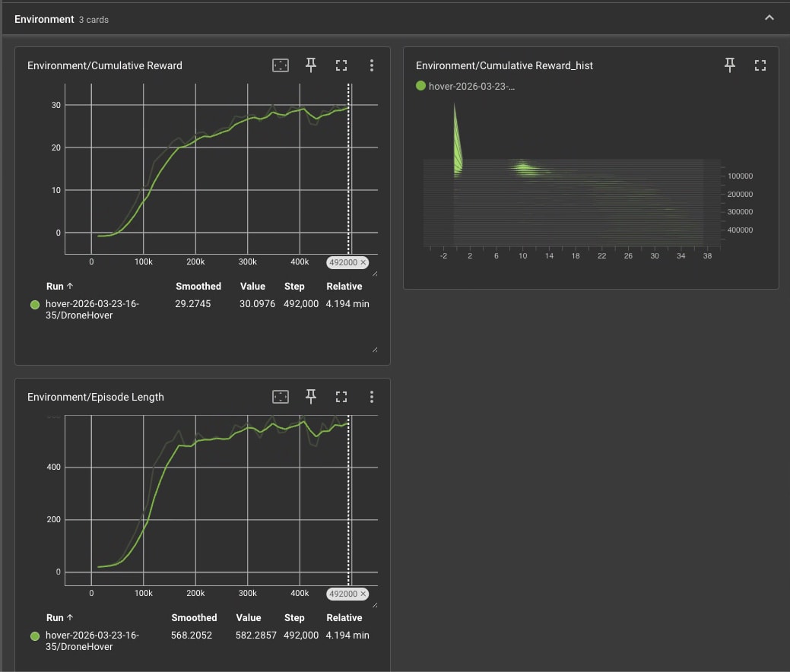The image size is (790, 672).
Task: Click green run color dot in Episode Length table
Action: [x=35, y=636]
